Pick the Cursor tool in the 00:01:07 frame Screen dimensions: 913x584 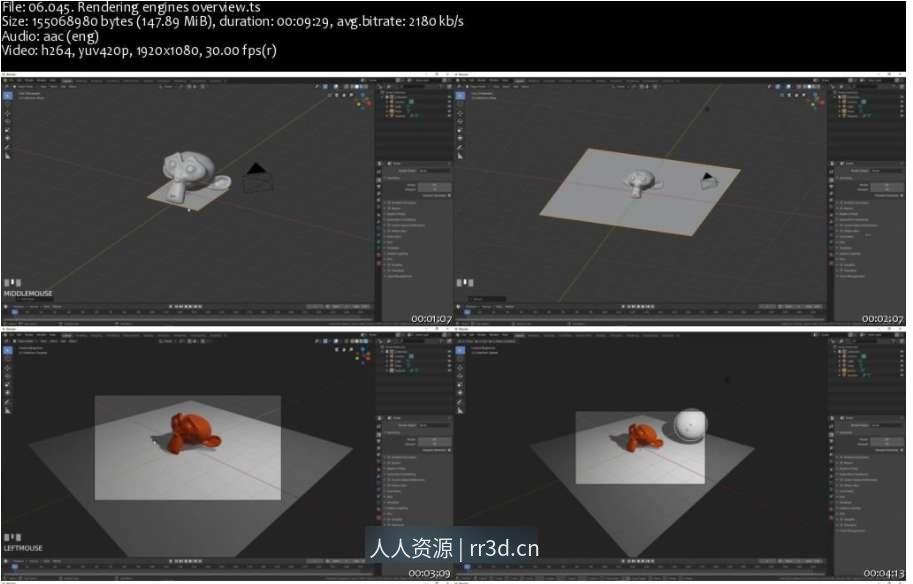tap(8, 105)
